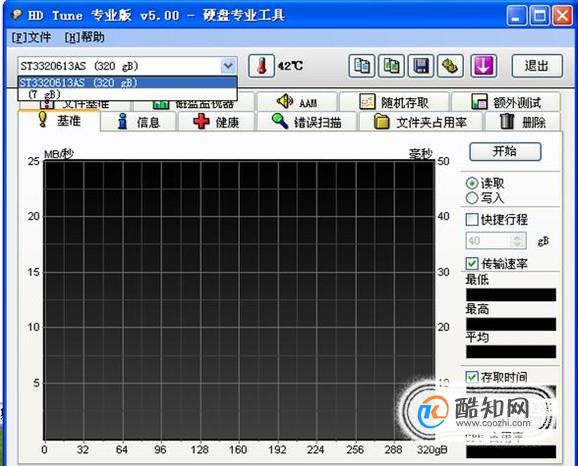Select the 写入 radio button
The image size is (578, 466).
pyautogui.click(x=472, y=198)
